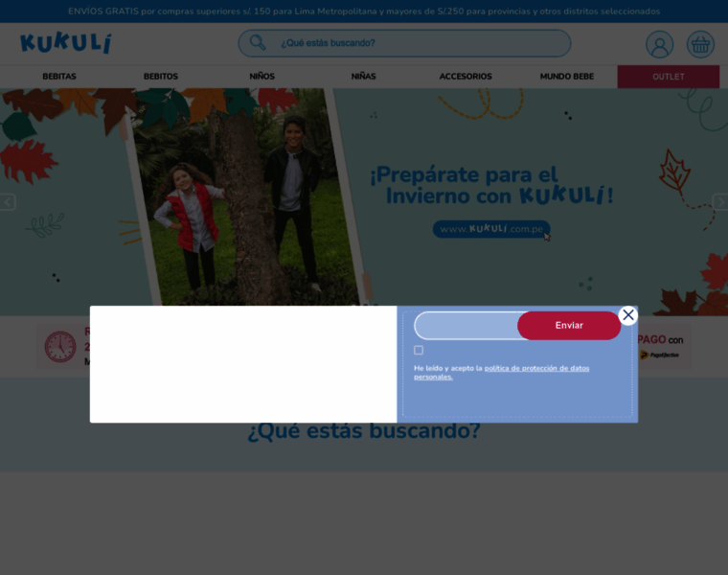Click the popup email input field

[x=466, y=326]
